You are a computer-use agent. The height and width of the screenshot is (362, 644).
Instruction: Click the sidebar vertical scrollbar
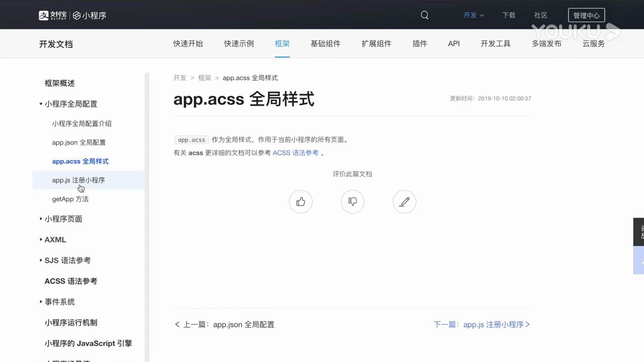pyautogui.click(x=147, y=216)
